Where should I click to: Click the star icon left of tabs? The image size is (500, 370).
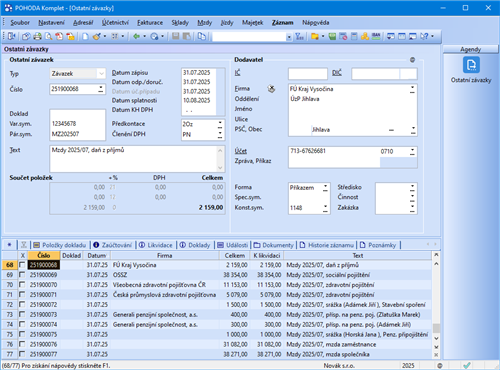point(9,245)
